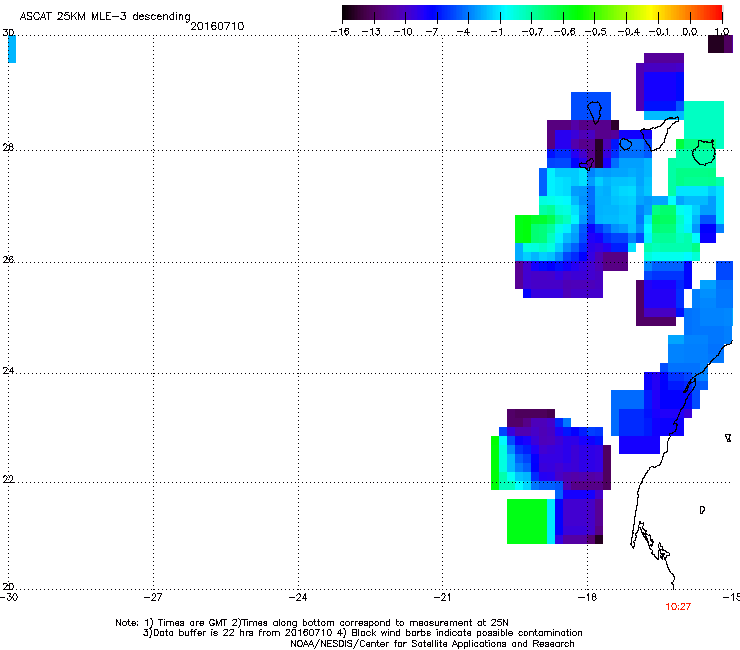Select the longitude label '-18'
The width and height of the screenshot is (740, 650).
587,597
